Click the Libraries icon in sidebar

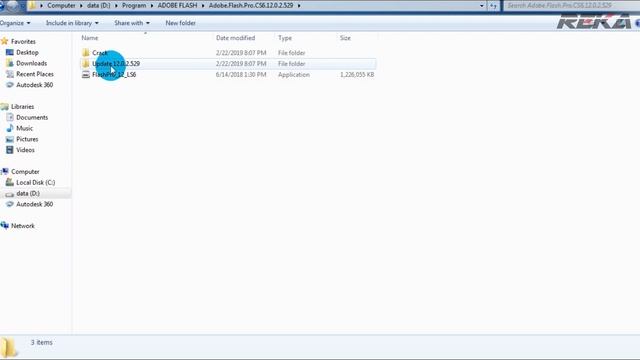point(4,107)
